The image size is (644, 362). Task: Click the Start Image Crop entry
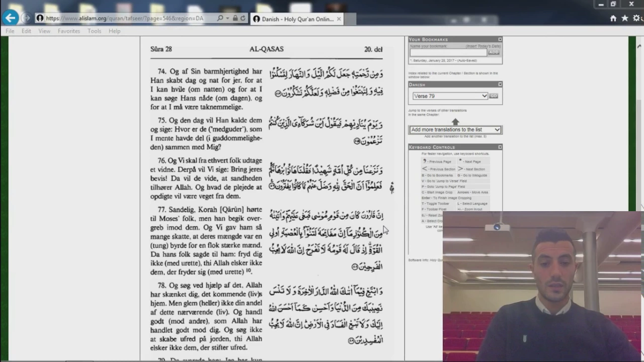click(437, 192)
